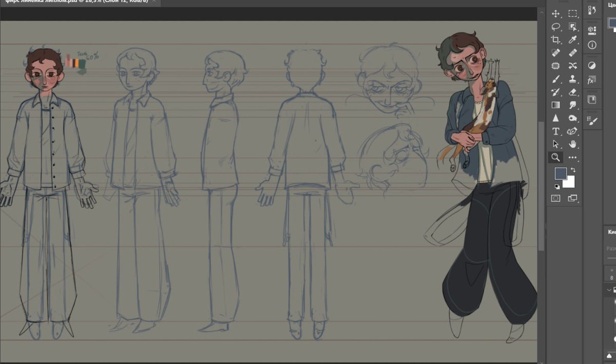Image resolution: width=616 pixels, height=364 pixels.
Task: Select the Sharpen triangle tool
Action: pos(555,118)
